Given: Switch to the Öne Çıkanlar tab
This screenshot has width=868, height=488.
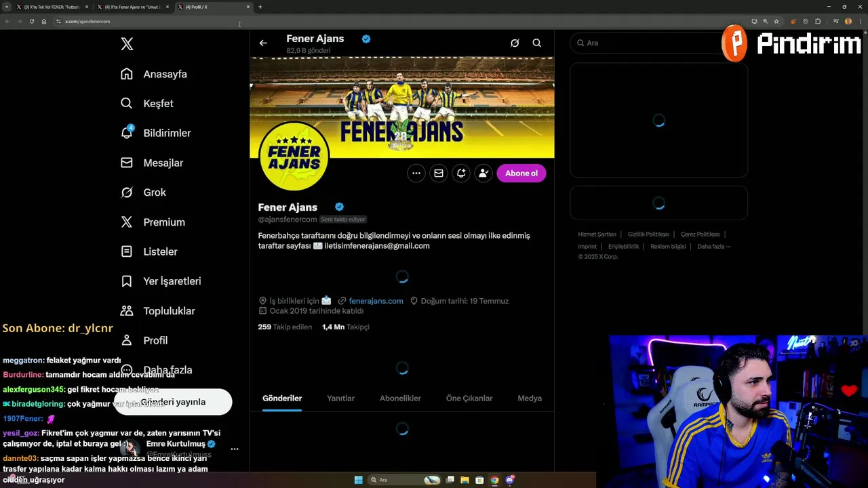Looking at the screenshot, I should 469,399.
